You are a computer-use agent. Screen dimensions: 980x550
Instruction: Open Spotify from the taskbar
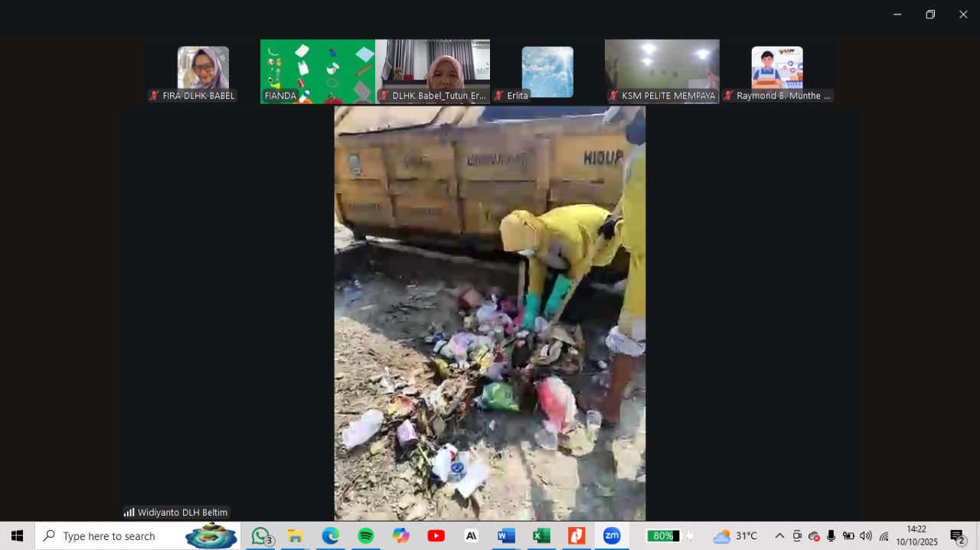[x=366, y=536]
